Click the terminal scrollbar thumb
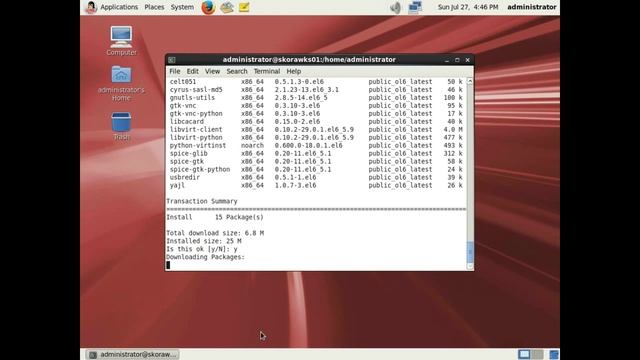The height and width of the screenshot is (360, 640). (470, 252)
